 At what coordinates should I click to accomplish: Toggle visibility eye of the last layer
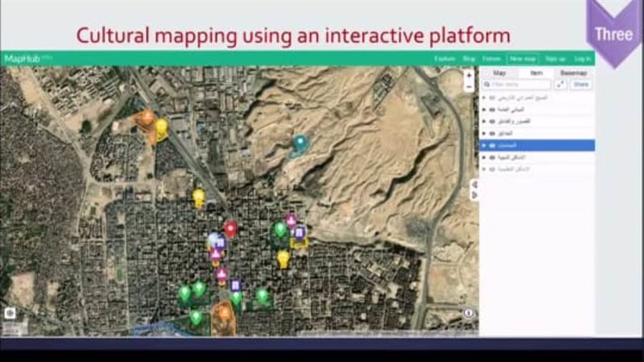pyautogui.click(x=491, y=170)
